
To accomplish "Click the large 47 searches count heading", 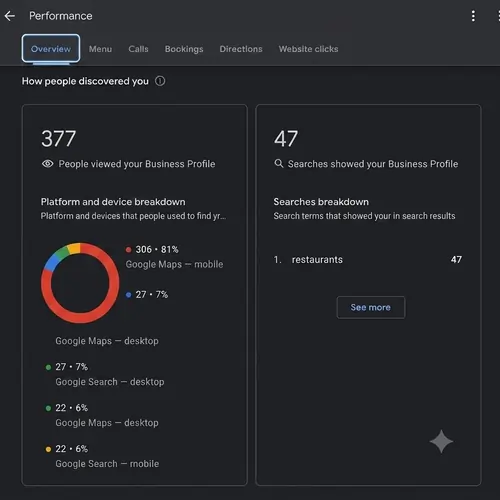I will coord(286,139).
